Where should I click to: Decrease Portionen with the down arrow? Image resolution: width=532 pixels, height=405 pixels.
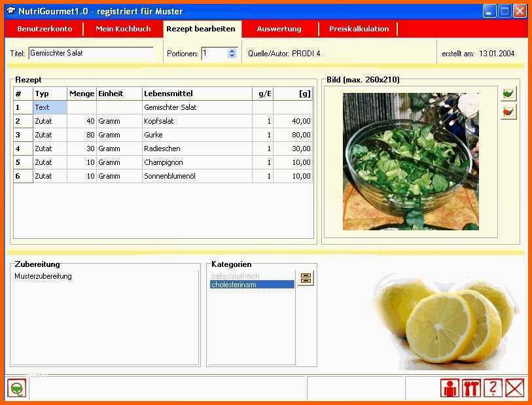pos(232,56)
